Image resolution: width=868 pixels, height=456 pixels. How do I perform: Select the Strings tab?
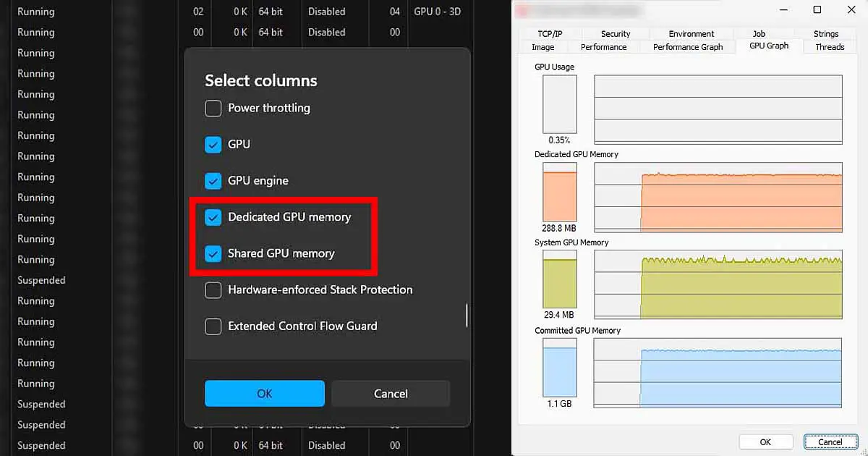[825, 33]
